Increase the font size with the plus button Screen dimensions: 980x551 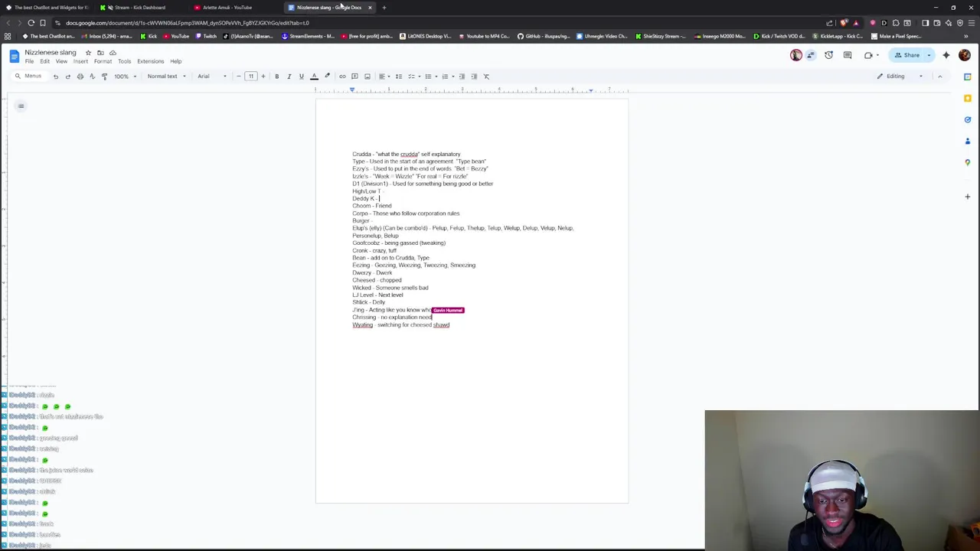[263, 77]
